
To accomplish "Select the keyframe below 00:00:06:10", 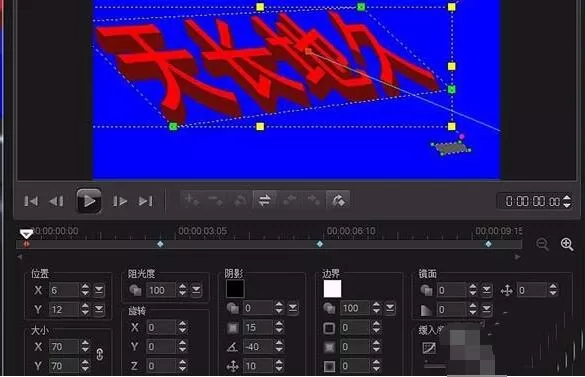I will pos(320,244).
